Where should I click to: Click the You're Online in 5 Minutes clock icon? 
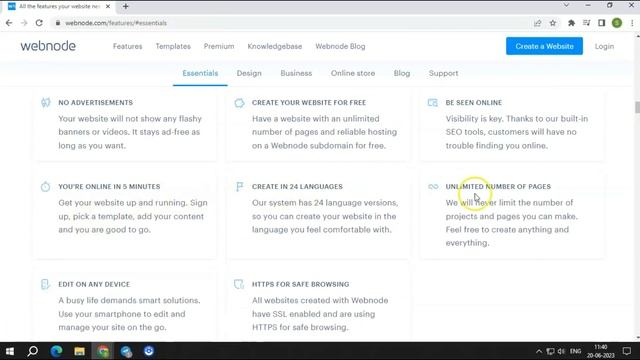(x=45, y=187)
